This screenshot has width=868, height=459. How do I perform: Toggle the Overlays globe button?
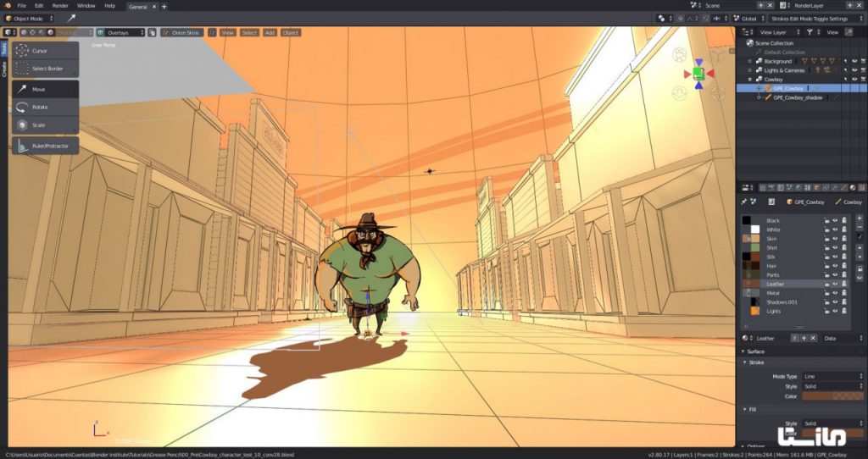[100, 33]
